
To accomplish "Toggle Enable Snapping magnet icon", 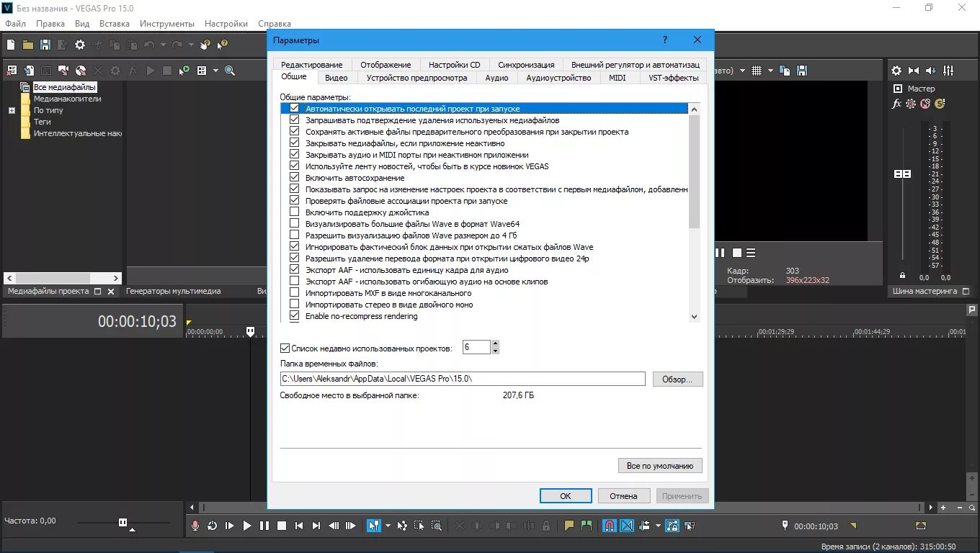I will (x=610, y=526).
